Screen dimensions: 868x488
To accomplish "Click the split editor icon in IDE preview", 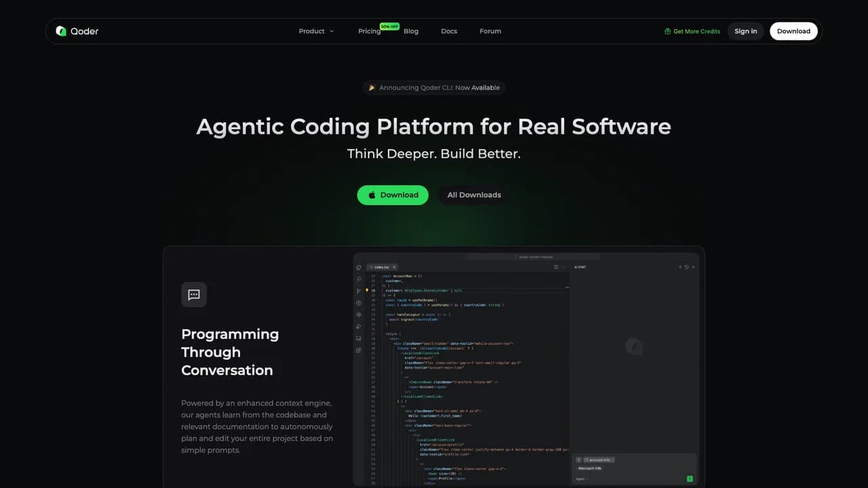I will pyautogui.click(x=556, y=267).
